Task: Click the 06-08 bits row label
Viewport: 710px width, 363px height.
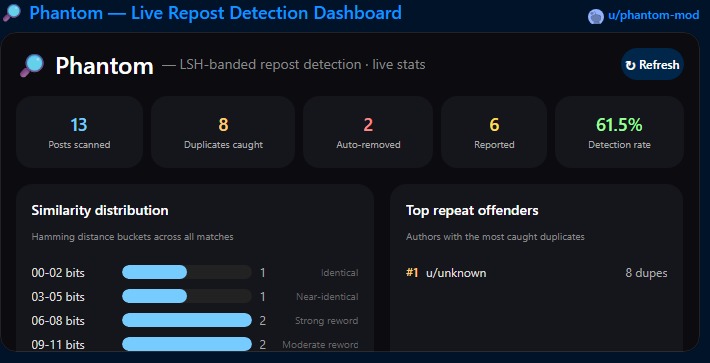Action: pos(58,321)
